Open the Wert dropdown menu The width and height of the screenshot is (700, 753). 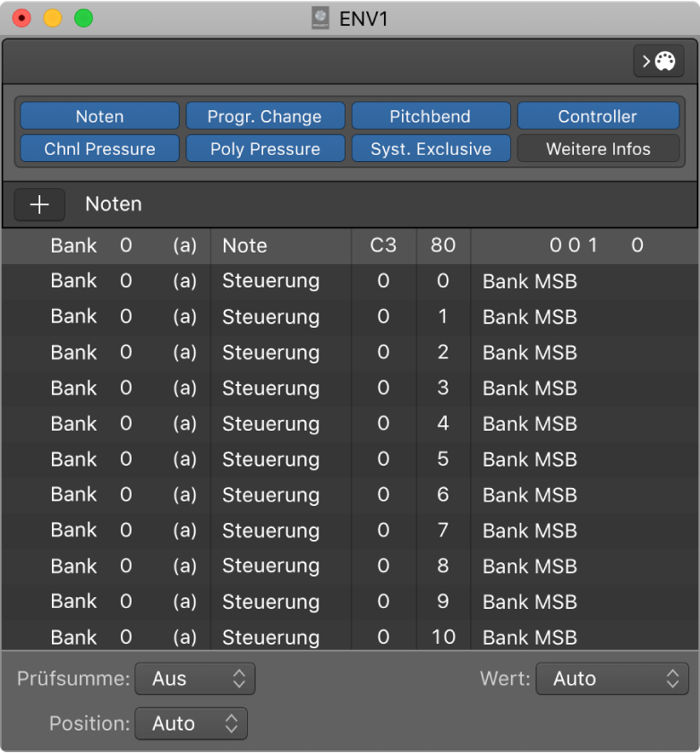[612, 679]
